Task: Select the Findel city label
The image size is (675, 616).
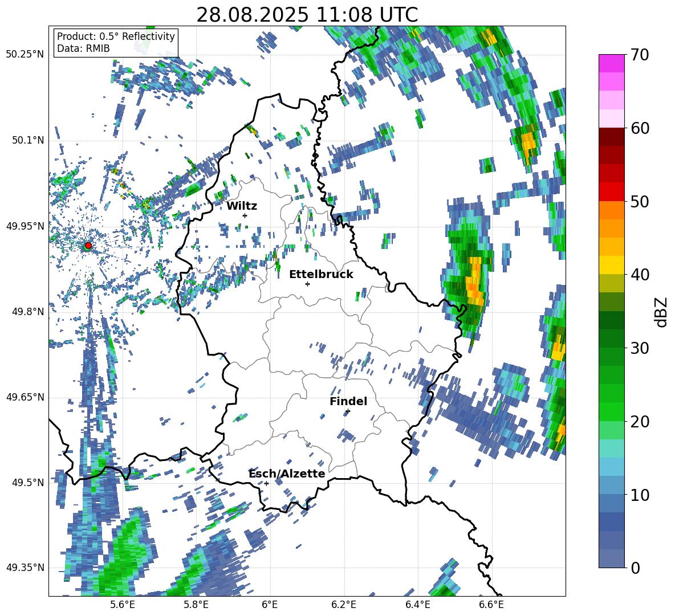Action: click(348, 401)
